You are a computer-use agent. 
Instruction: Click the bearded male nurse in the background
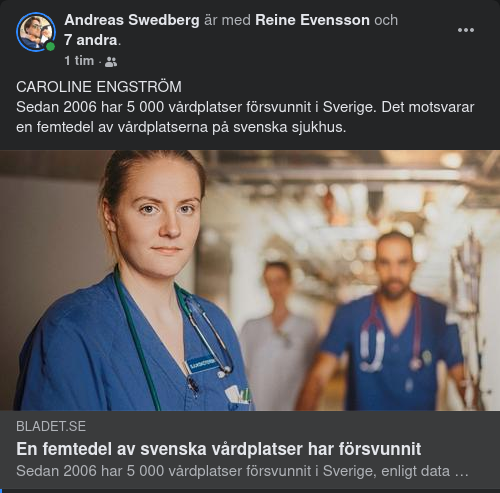(390, 320)
